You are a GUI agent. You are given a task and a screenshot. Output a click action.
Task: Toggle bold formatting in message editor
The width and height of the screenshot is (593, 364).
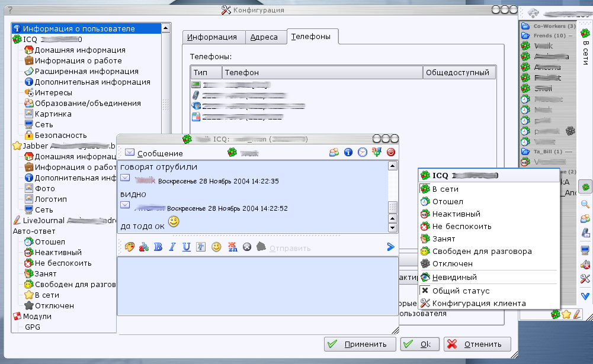(158, 247)
